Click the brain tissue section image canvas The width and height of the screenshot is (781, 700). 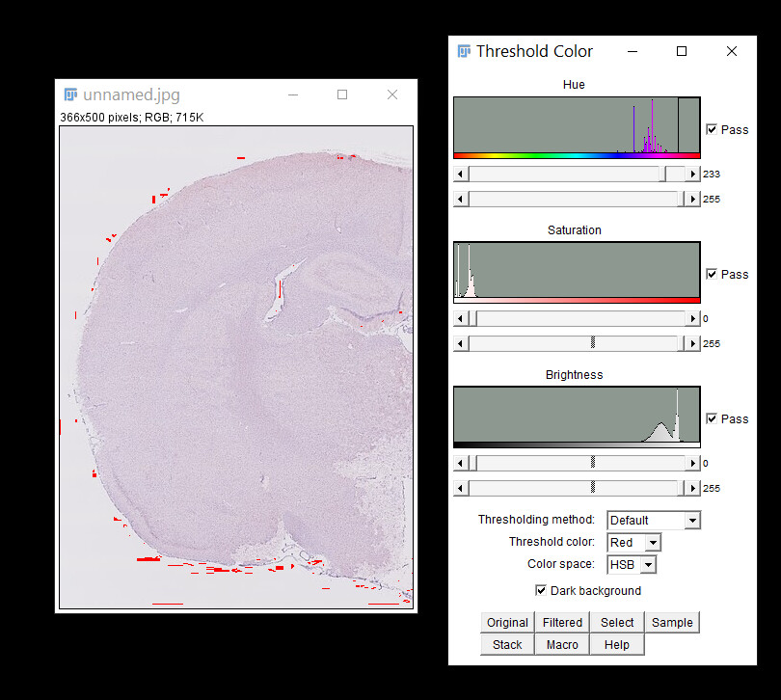(x=236, y=366)
